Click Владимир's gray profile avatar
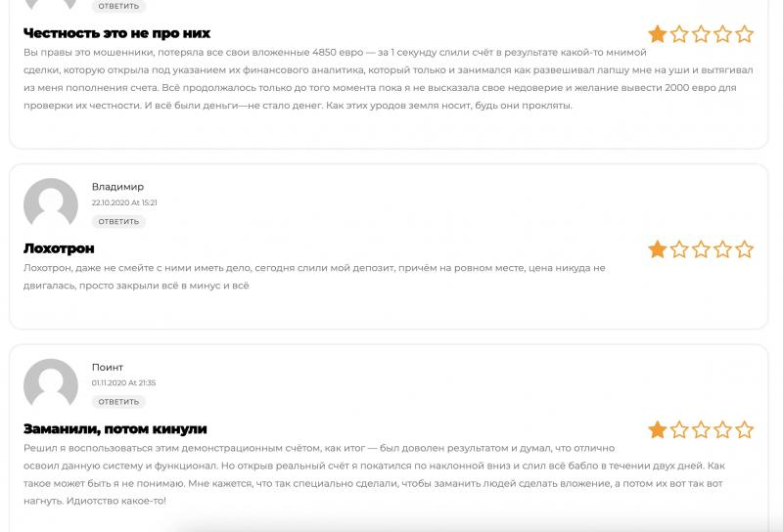This screenshot has width=783, height=532. coord(51,204)
